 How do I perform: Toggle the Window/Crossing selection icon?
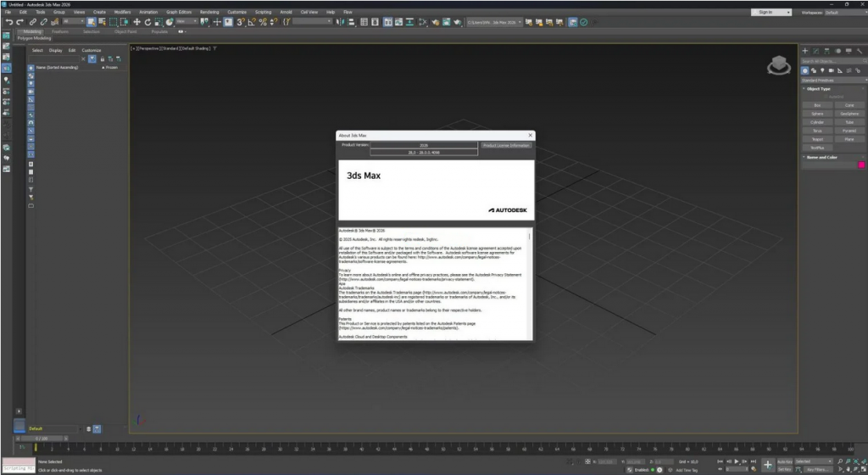tap(124, 22)
